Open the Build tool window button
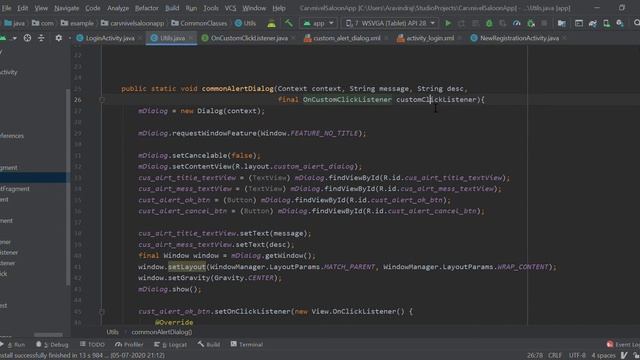 (x=209, y=344)
